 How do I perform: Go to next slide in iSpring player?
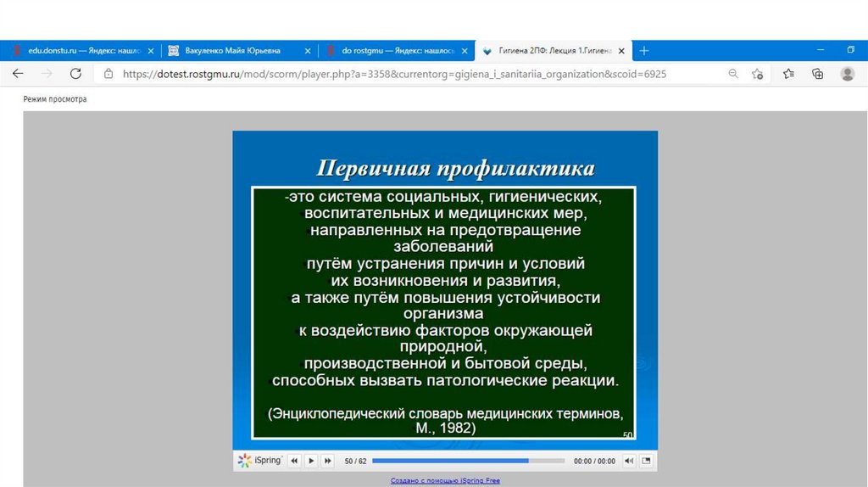pos(328,461)
